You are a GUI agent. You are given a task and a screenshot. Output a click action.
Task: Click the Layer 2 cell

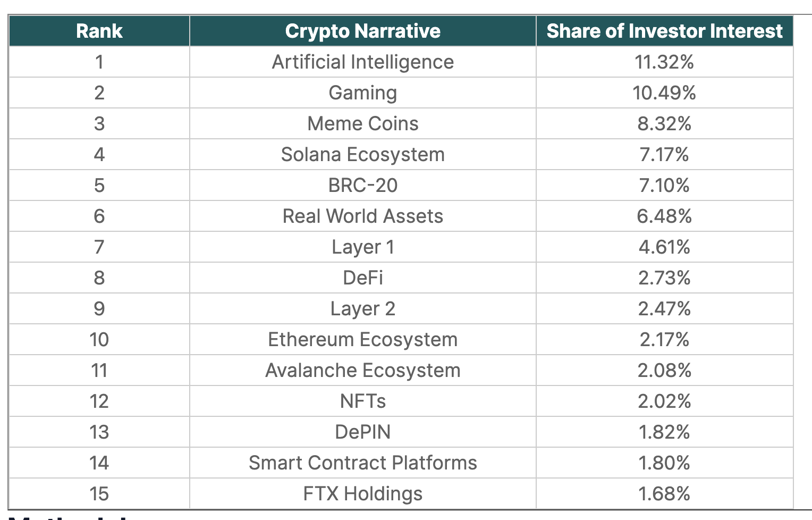[x=362, y=309]
